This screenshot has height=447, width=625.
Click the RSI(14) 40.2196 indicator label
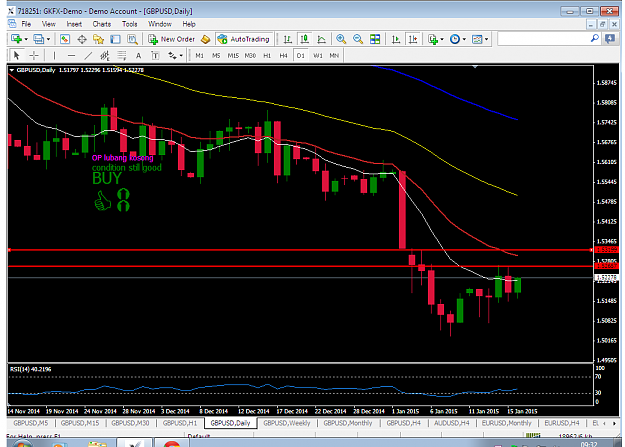tap(30, 369)
